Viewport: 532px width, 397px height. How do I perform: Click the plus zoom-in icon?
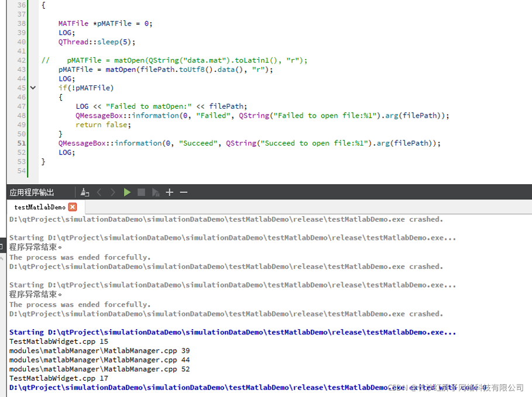pos(170,192)
